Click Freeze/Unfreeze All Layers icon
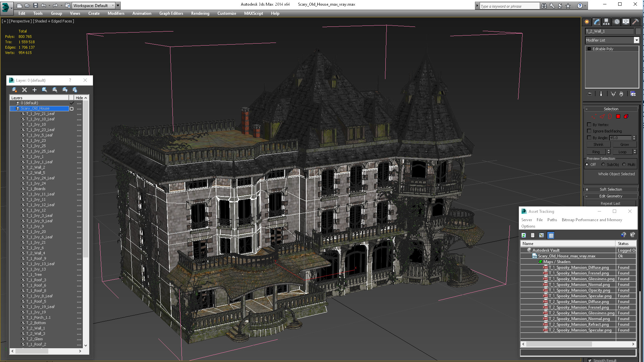The height and width of the screenshot is (362, 644). (x=75, y=90)
